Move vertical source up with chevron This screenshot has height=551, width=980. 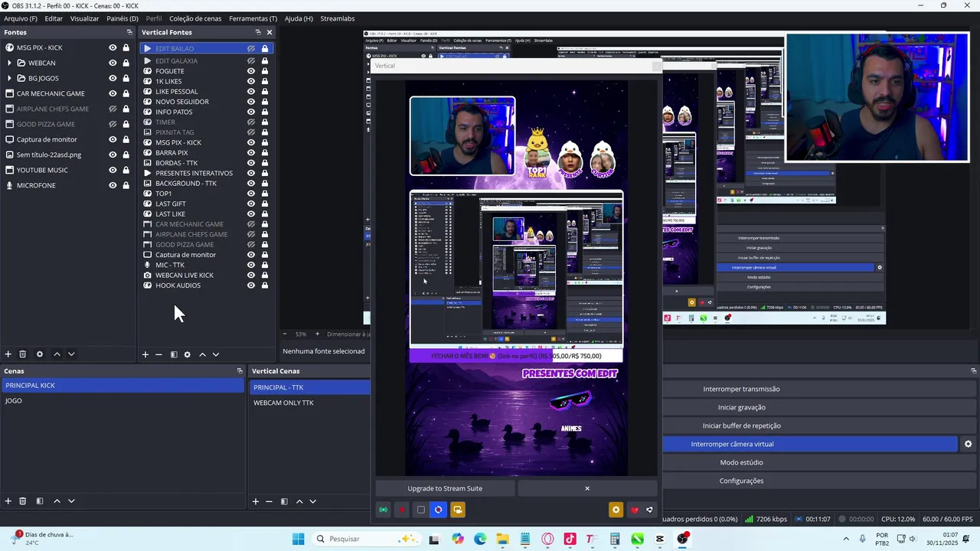[202, 354]
